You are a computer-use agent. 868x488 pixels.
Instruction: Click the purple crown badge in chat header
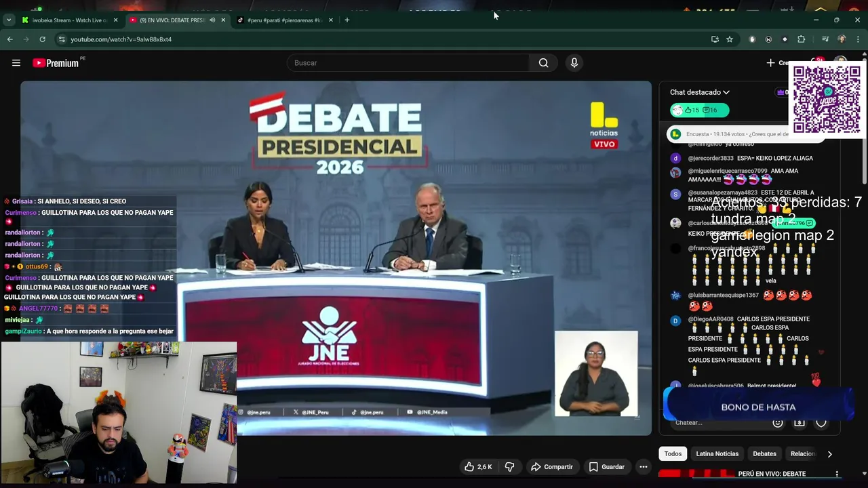point(781,92)
